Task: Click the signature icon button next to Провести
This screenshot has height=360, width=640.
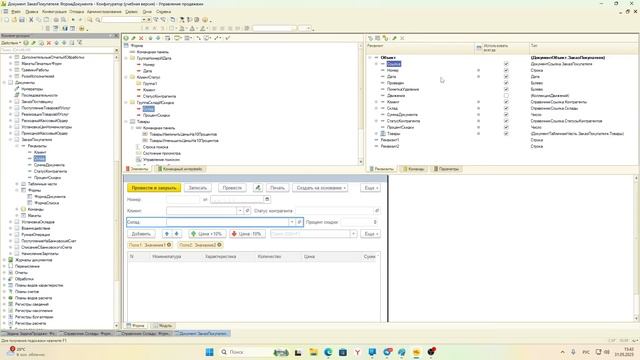Action: point(258,188)
